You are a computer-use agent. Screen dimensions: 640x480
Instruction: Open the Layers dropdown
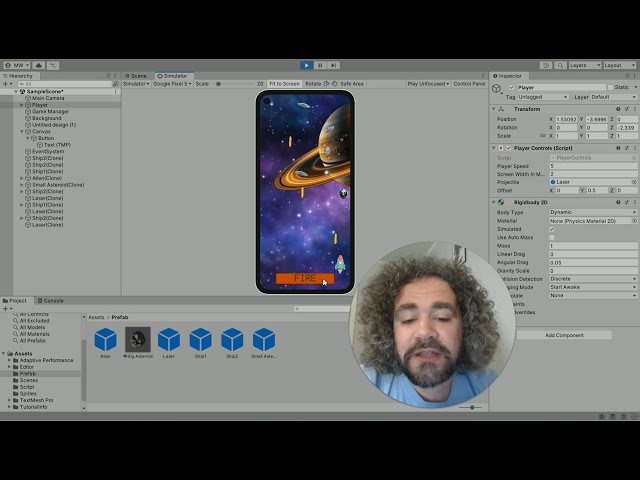585,65
